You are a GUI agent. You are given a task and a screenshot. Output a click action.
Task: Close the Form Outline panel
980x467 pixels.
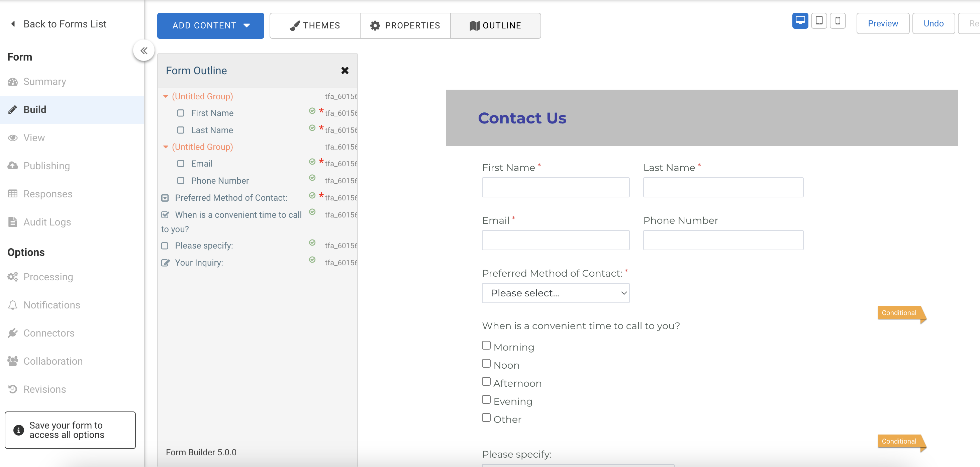point(345,70)
